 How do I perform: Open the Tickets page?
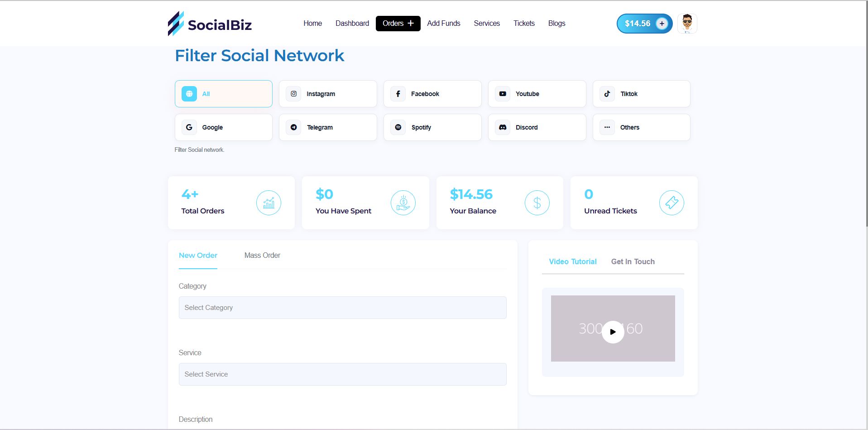point(524,24)
